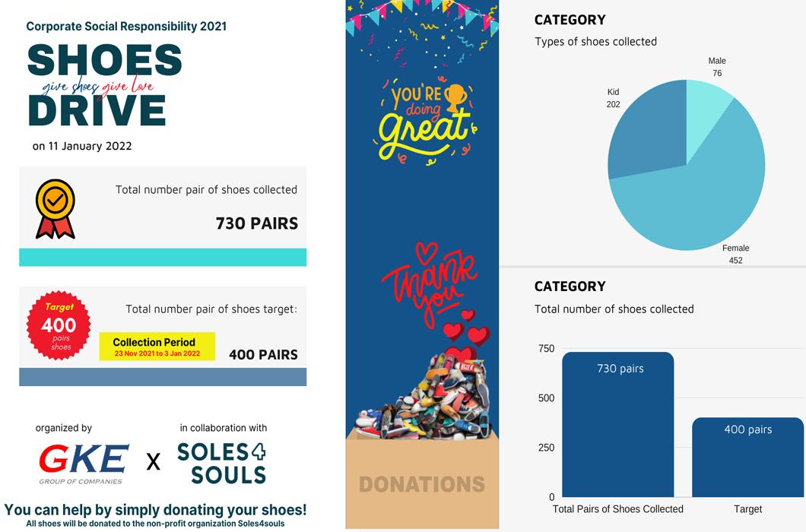Click the SHOES DRIVE title heading
Image resolution: width=806 pixels, height=532 pixels.
pyautogui.click(x=104, y=85)
